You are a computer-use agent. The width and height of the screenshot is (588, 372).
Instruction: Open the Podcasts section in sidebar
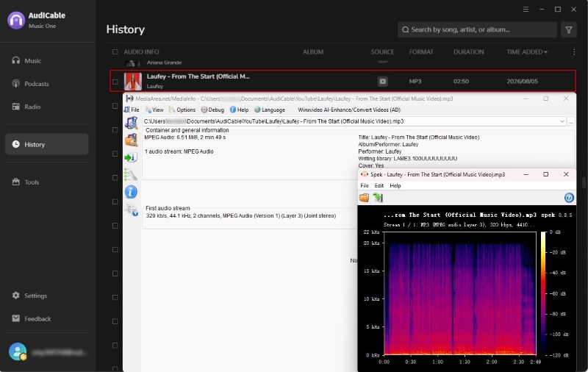pos(30,84)
